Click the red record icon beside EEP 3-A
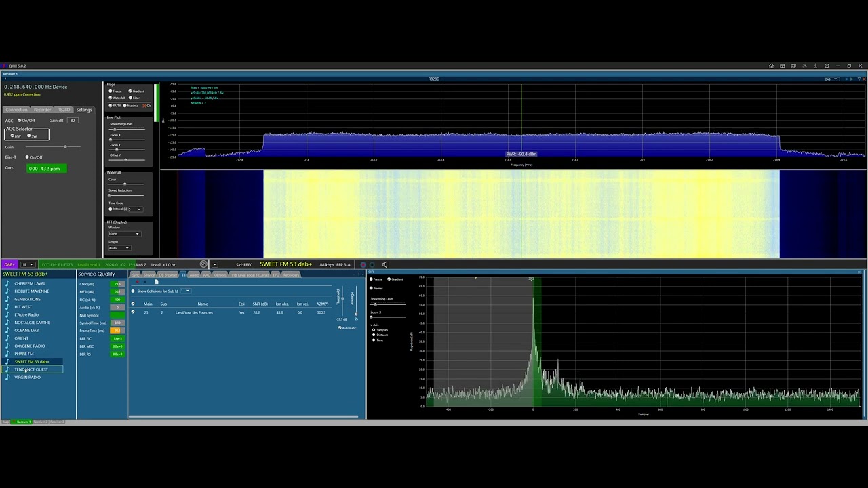Screen dimensions: 868x488 pyautogui.click(x=363, y=264)
